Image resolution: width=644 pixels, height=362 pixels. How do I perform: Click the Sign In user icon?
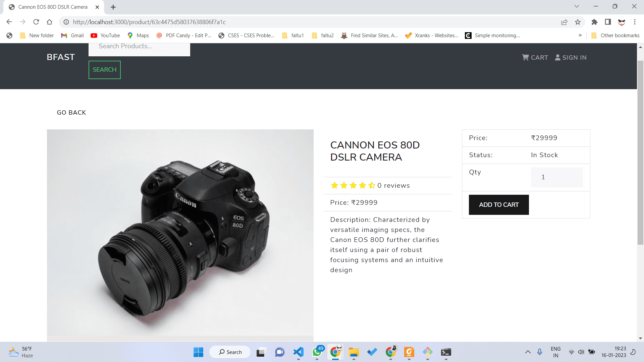pyautogui.click(x=557, y=57)
